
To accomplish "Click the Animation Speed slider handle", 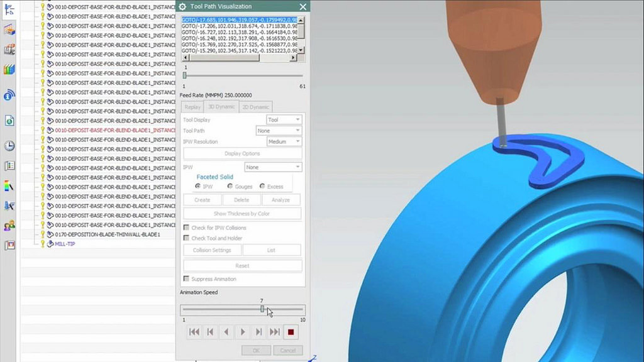I will coord(262,309).
